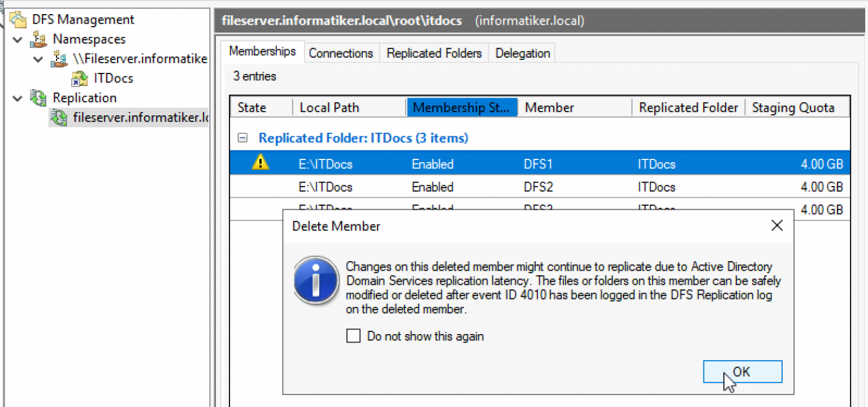This screenshot has width=868, height=407.
Task: Collapse the Namespaces tree node
Action: click(18, 39)
